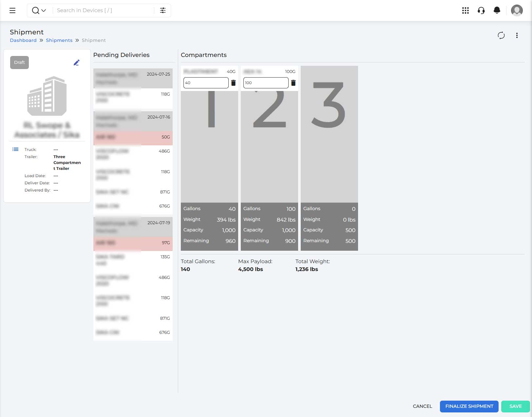Screen dimensions: 532x417
Task: Click compartment 3 Capacity value 500
Action: (x=350, y=230)
